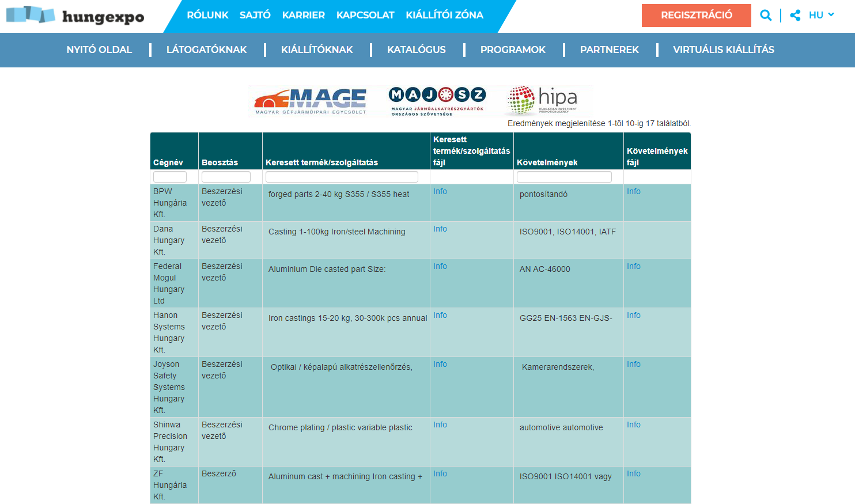Sort by Követelmények column header
The width and height of the screenshot is (855, 504).
[x=547, y=162]
